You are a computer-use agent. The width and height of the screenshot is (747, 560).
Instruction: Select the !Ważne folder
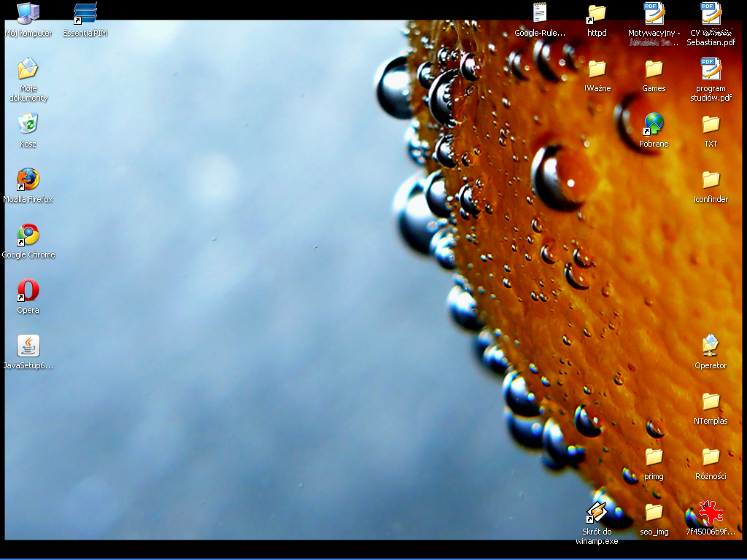click(597, 69)
